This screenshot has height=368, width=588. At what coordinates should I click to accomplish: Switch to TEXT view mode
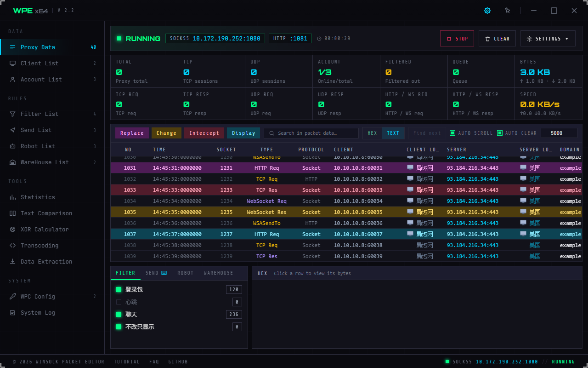coord(393,133)
